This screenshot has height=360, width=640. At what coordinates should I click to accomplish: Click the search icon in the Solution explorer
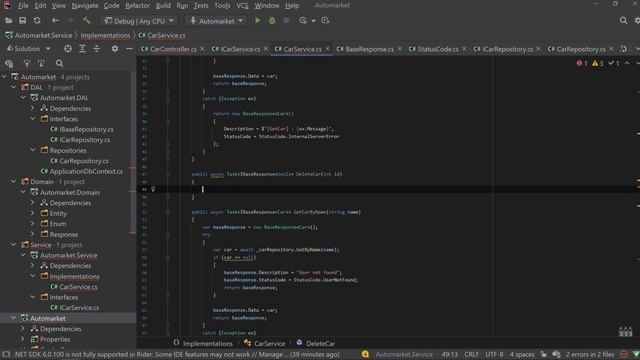click(60, 63)
